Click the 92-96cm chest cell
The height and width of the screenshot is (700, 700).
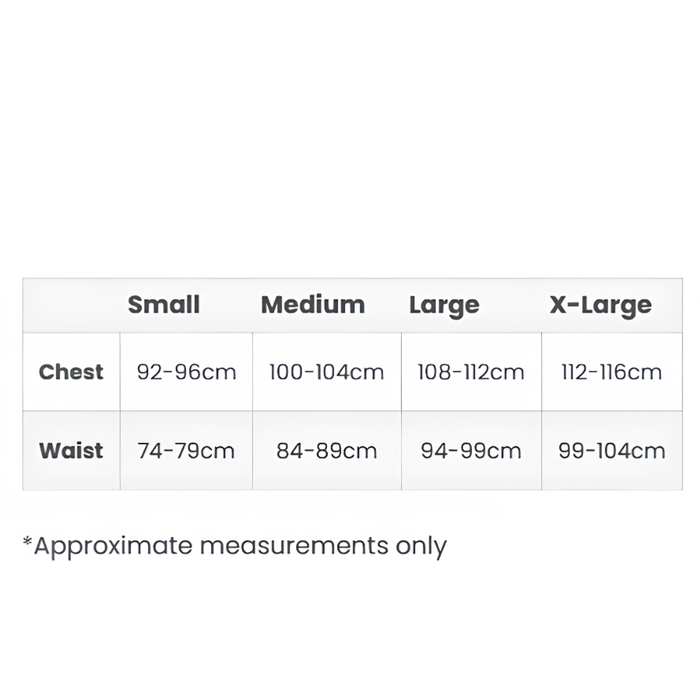click(x=186, y=372)
